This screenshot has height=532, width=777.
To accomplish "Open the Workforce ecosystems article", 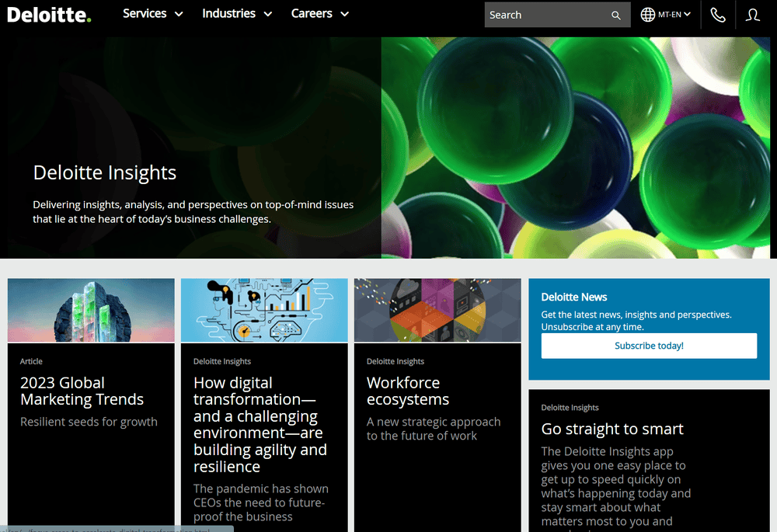I will point(408,391).
